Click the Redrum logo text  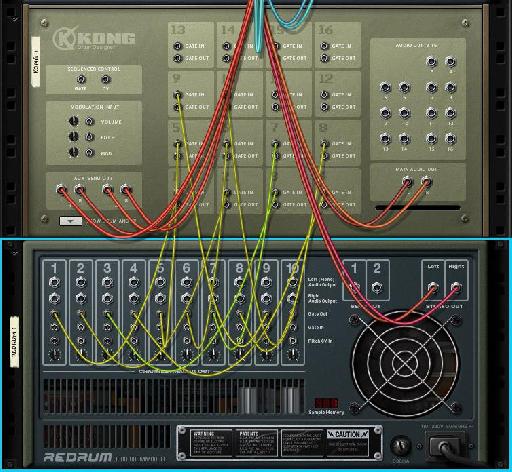click(77, 457)
